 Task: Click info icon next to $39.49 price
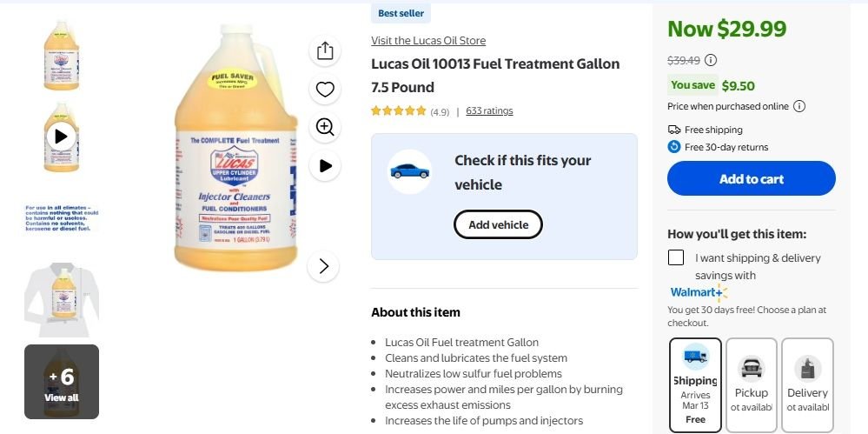[711, 60]
